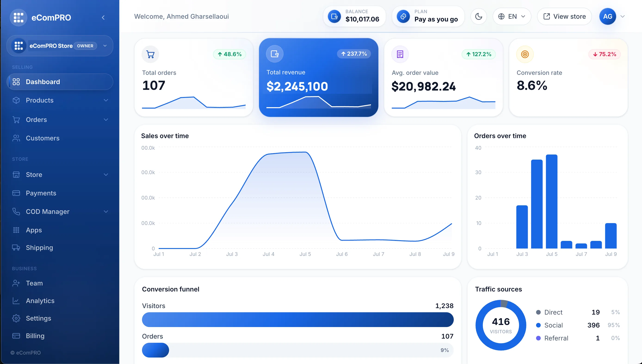The height and width of the screenshot is (364, 642).
Task: Click the Payments card icon
Action: (x=16, y=193)
